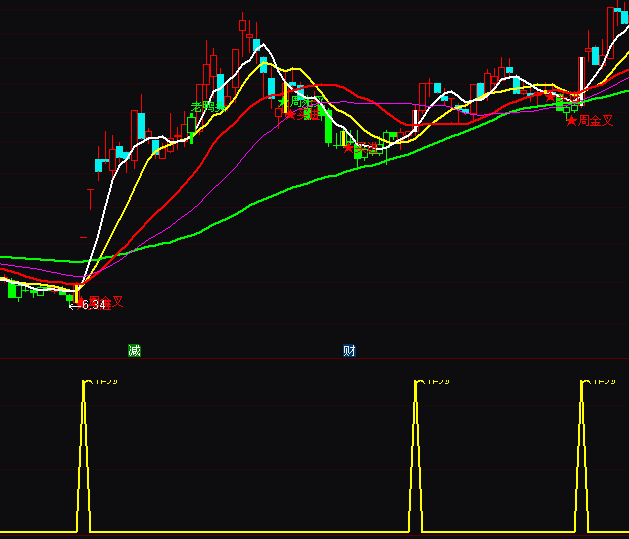Viewport: 629px width, 539px height.
Task: Select the red star below 周死叉 label
Action: pyautogui.click(x=291, y=115)
